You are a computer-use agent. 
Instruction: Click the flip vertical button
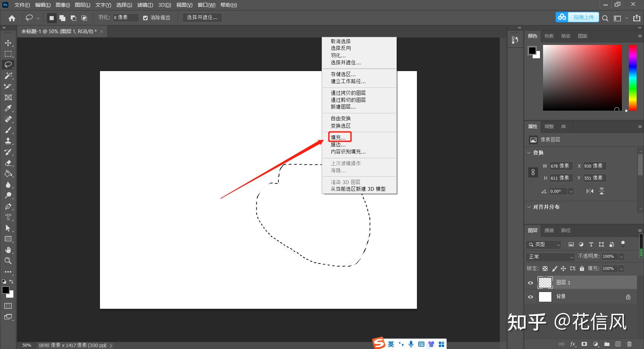602,191
